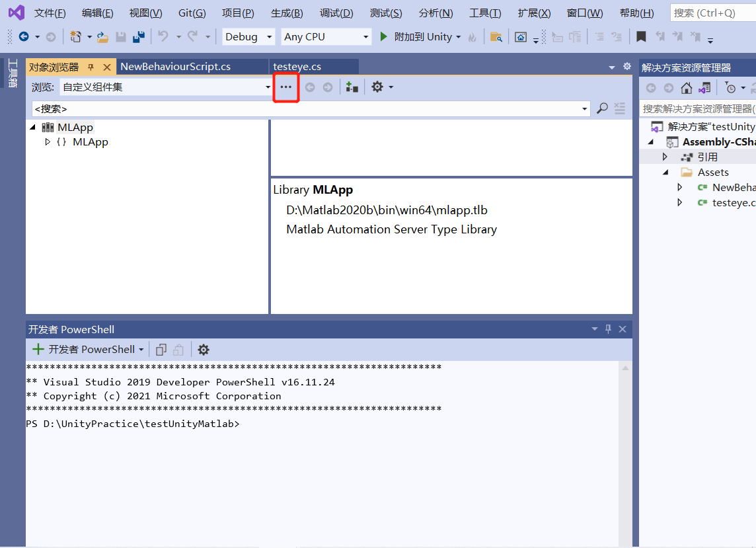
Task: Toggle pin on PowerShell panel
Action: tap(608, 329)
